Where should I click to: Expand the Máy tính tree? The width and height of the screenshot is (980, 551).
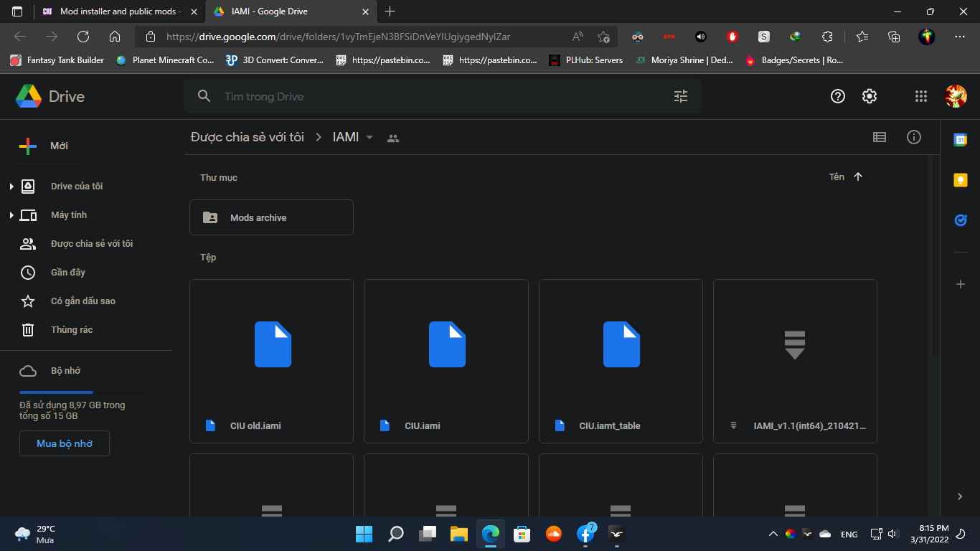(11, 215)
